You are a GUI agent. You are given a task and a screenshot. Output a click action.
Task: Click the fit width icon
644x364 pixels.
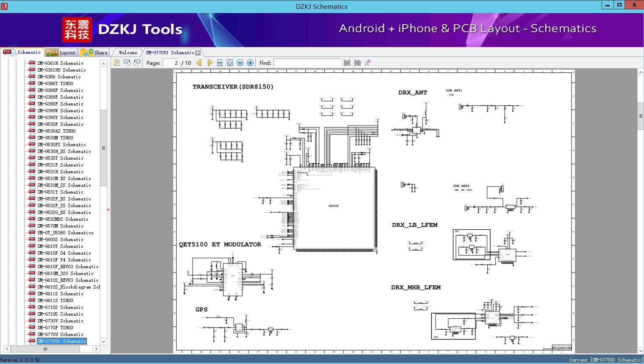(220, 63)
